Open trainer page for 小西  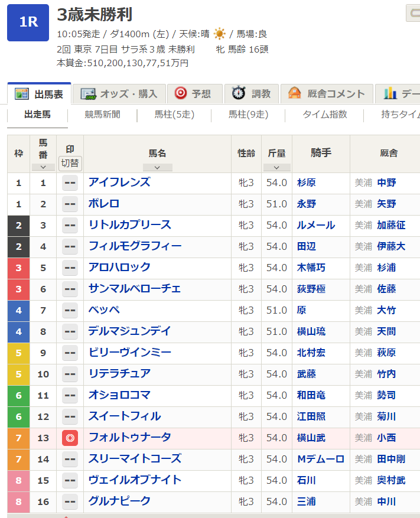[386, 438]
